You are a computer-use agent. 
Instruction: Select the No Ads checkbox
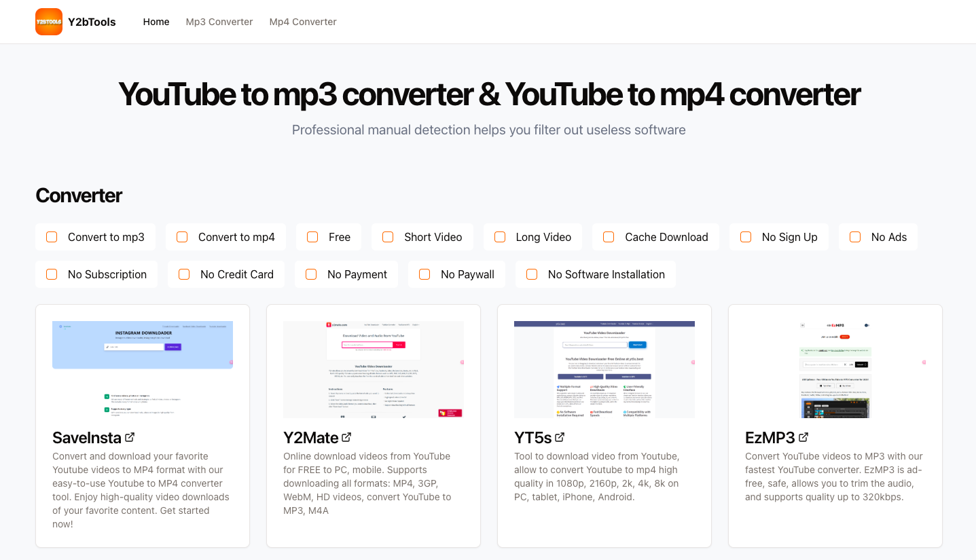[855, 237]
